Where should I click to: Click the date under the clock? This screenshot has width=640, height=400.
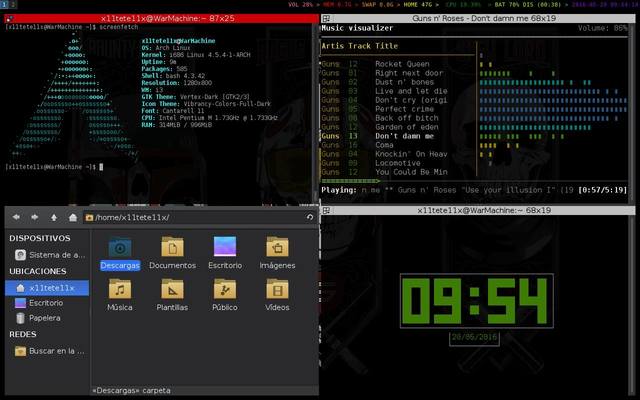pos(474,337)
